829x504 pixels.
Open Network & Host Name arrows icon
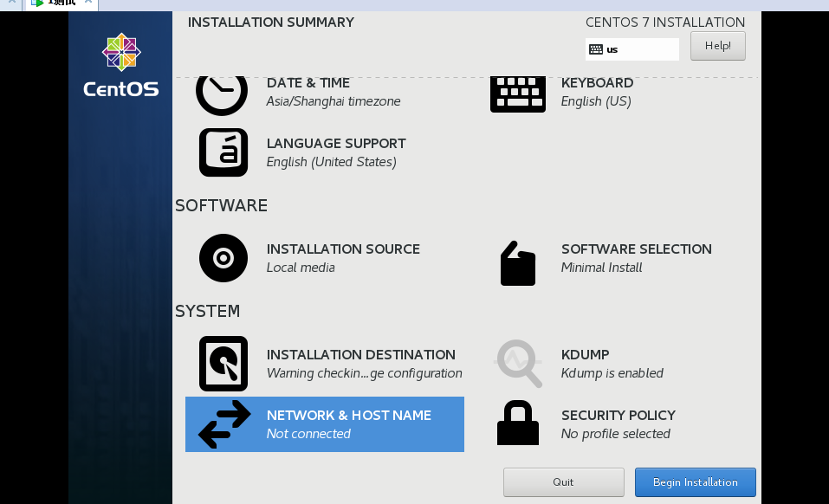(x=224, y=424)
